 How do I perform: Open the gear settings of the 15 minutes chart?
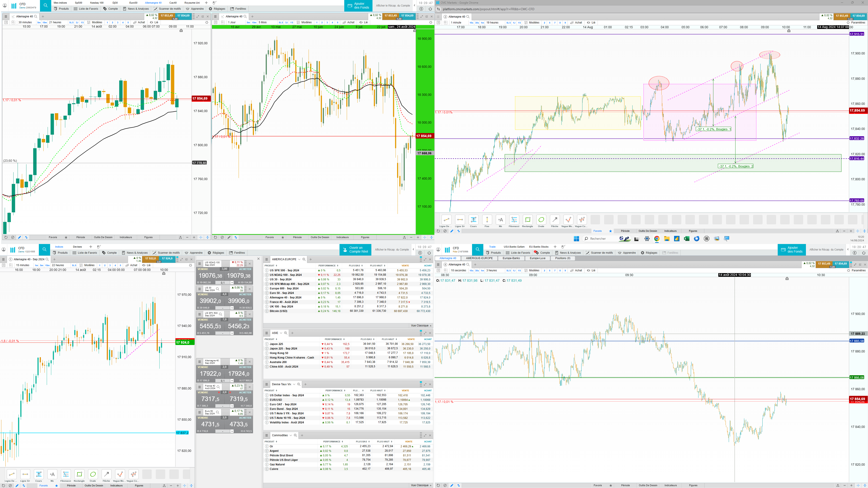click(190, 265)
